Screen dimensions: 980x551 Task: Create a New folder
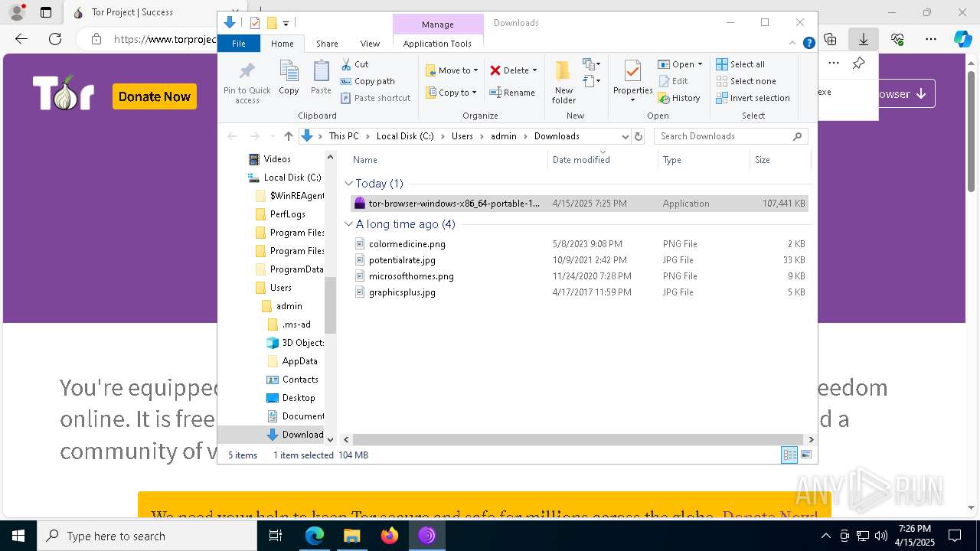click(563, 83)
